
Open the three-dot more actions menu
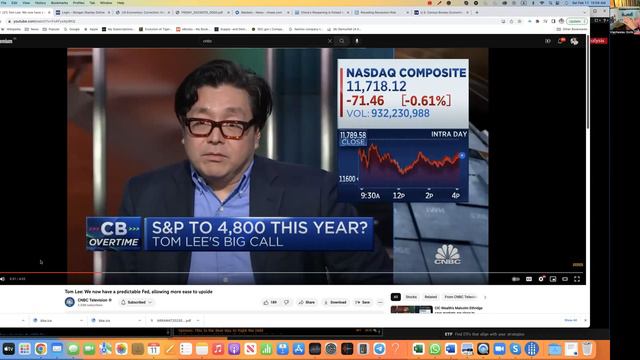click(380, 302)
